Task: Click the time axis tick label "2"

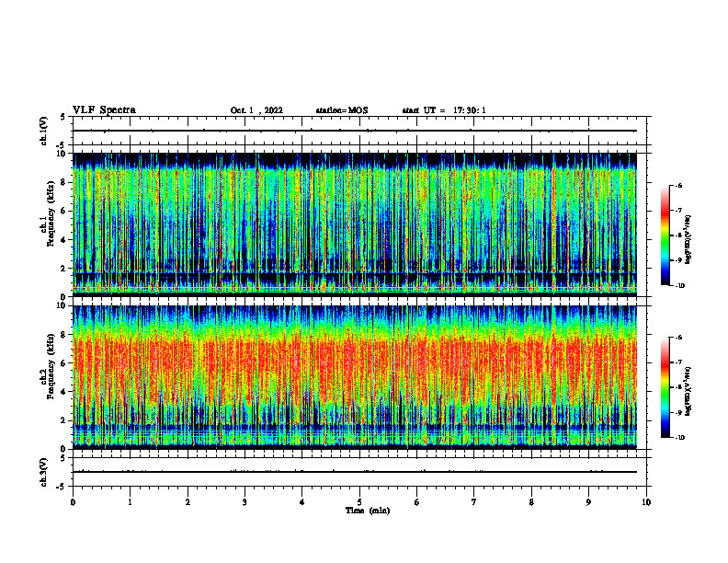Action: [188, 502]
